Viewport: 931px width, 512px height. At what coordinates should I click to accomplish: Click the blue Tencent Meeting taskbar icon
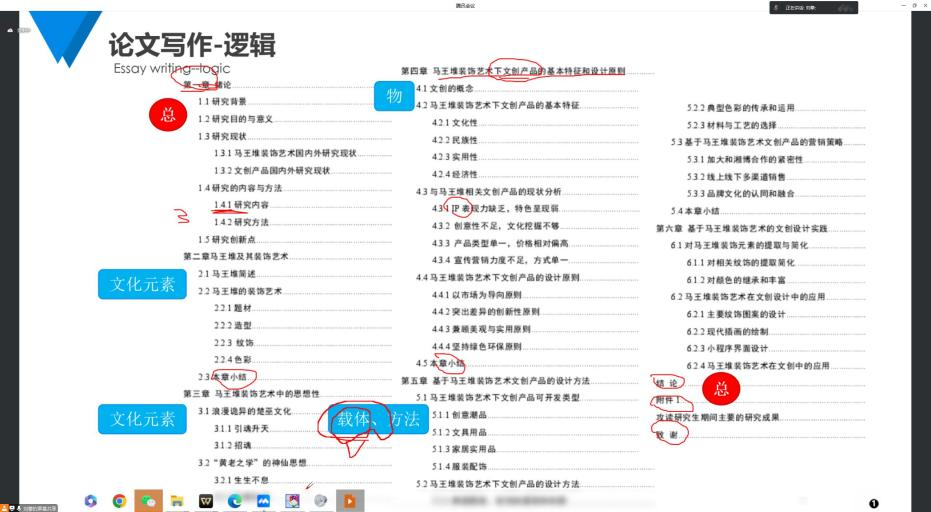(264, 500)
